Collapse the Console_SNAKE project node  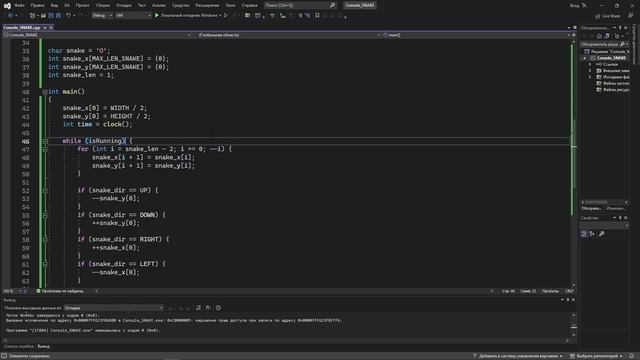coord(585,58)
